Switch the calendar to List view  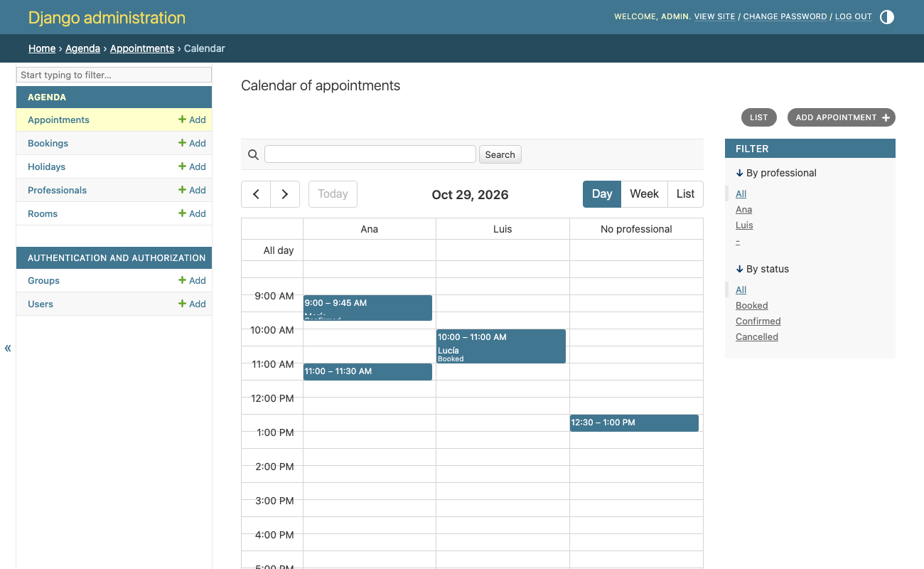(685, 194)
